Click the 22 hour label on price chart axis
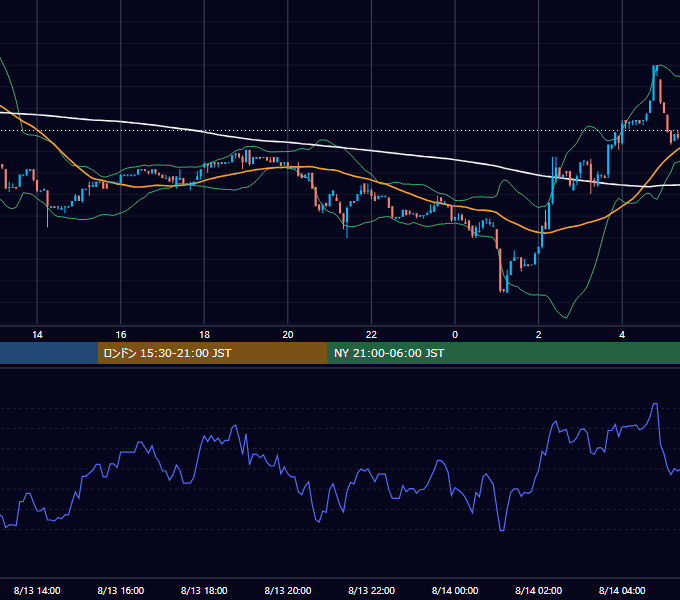This screenshot has height=600, width=680. click(371, 335)
